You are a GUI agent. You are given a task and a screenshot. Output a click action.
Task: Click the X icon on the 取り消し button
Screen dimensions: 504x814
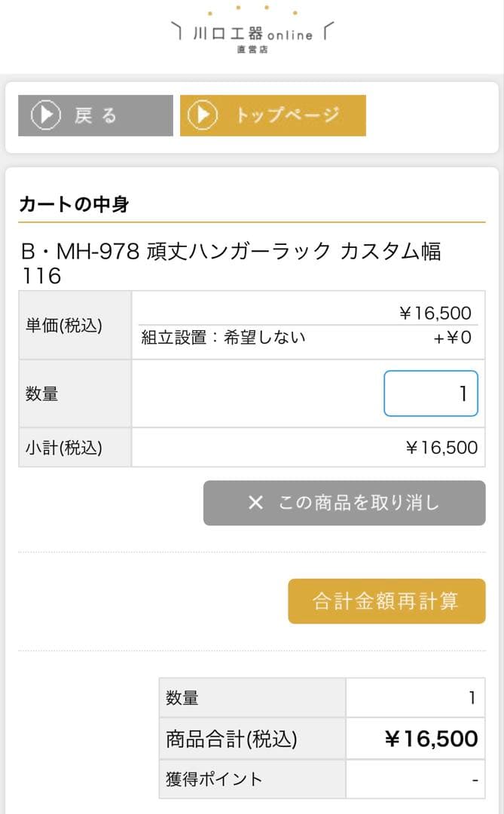[256, 503]
